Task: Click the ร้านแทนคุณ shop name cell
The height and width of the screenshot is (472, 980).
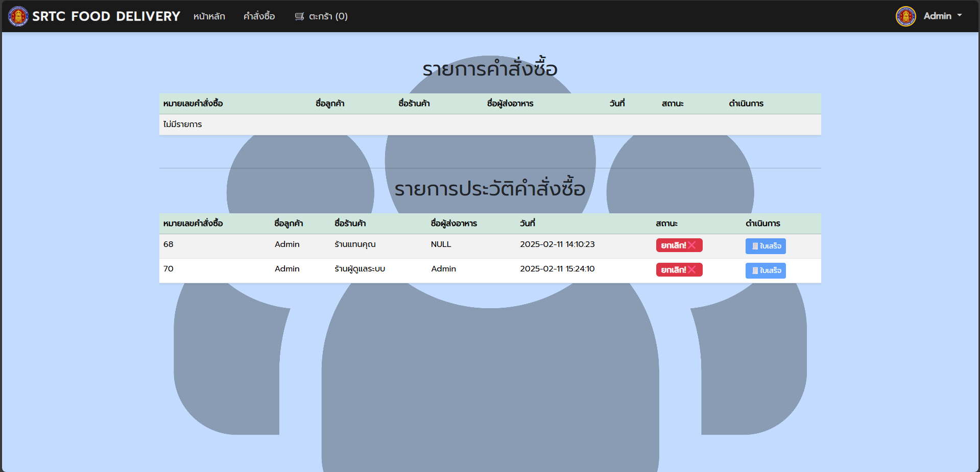Action: pyautogui.click(x=355, y=244)
